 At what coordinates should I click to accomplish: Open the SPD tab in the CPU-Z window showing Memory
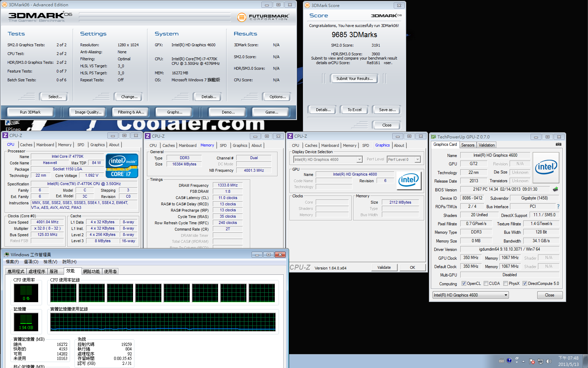223,145
